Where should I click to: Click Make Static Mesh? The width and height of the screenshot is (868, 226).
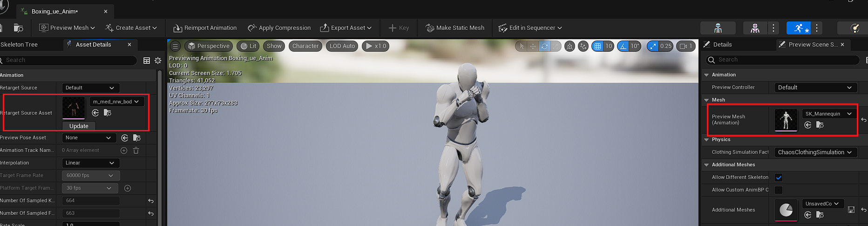[455, 28]
